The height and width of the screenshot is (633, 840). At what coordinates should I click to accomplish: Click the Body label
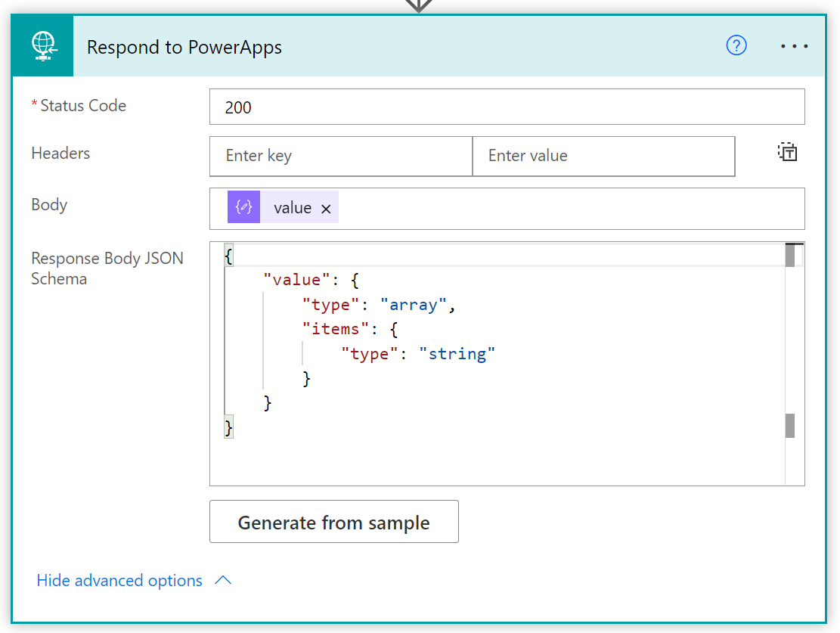tap(49, 205)
